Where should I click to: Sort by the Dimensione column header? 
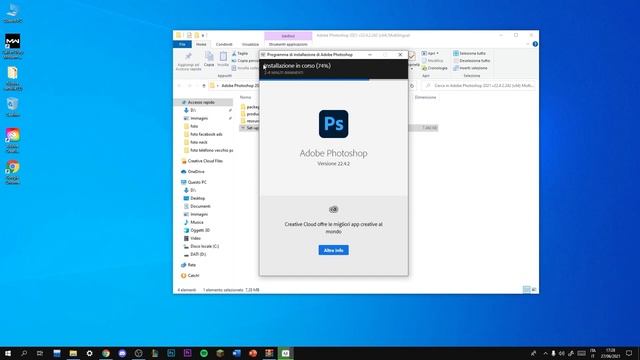425,97
